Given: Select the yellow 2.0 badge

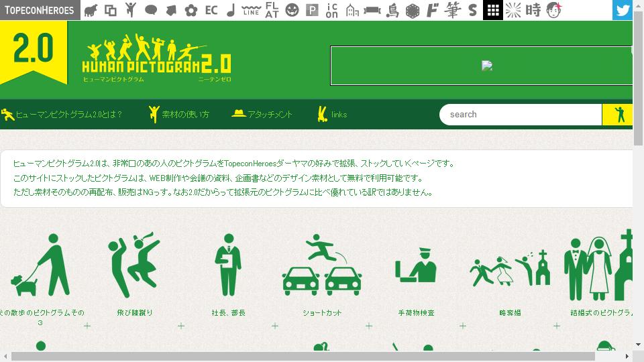Looking at the screenshot, I should coord(34,52).
